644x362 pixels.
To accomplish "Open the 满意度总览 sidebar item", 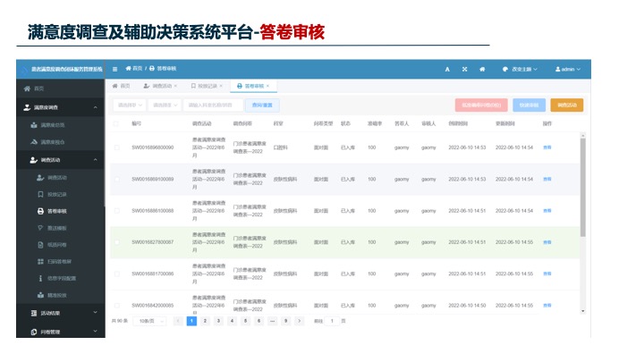I will tap(61, 125).
